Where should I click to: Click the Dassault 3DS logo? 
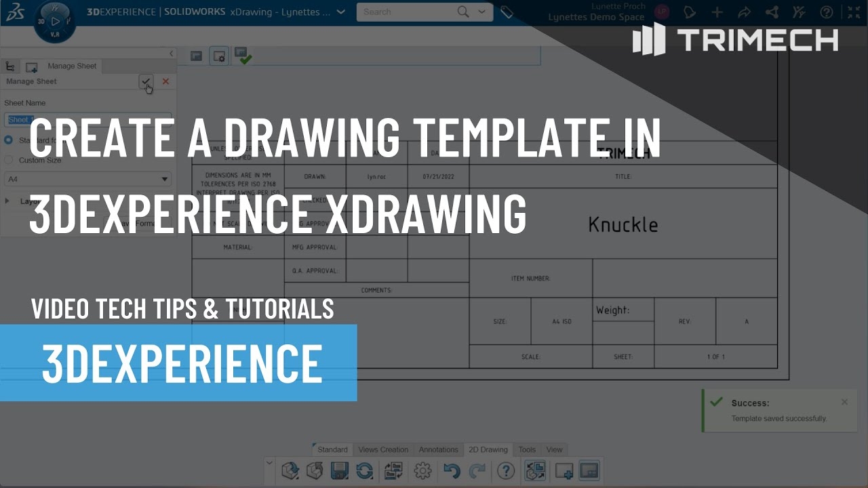click(x=14, y=12)
